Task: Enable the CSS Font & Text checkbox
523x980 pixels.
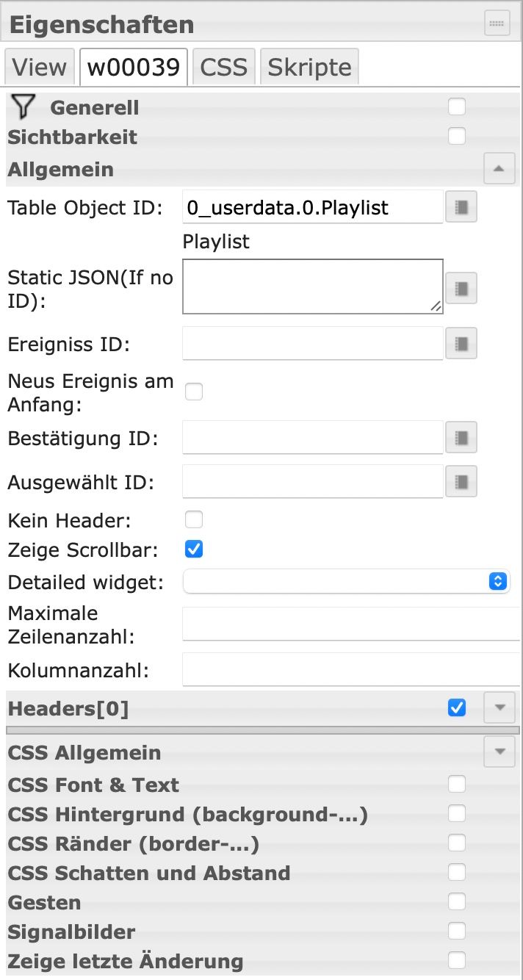Action: click(457, 784)
